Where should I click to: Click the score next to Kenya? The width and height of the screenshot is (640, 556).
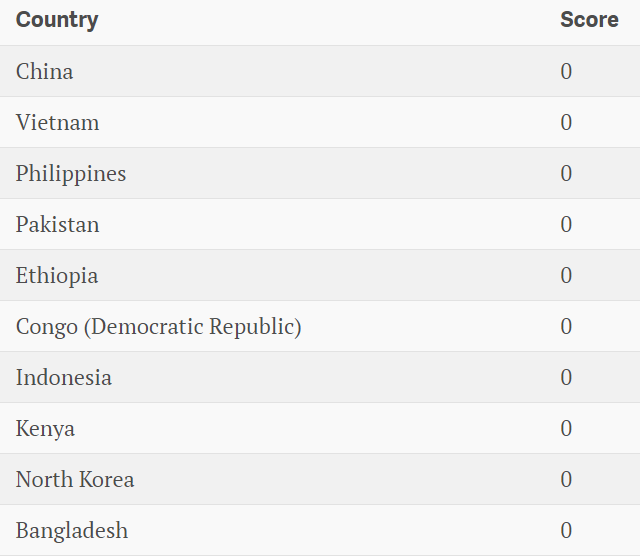click(566, 428)
